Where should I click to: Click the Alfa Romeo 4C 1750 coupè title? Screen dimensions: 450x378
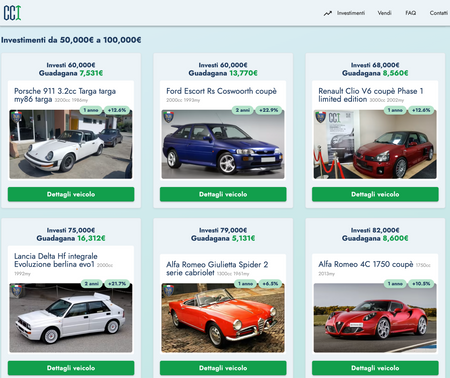tap(366, 264)
